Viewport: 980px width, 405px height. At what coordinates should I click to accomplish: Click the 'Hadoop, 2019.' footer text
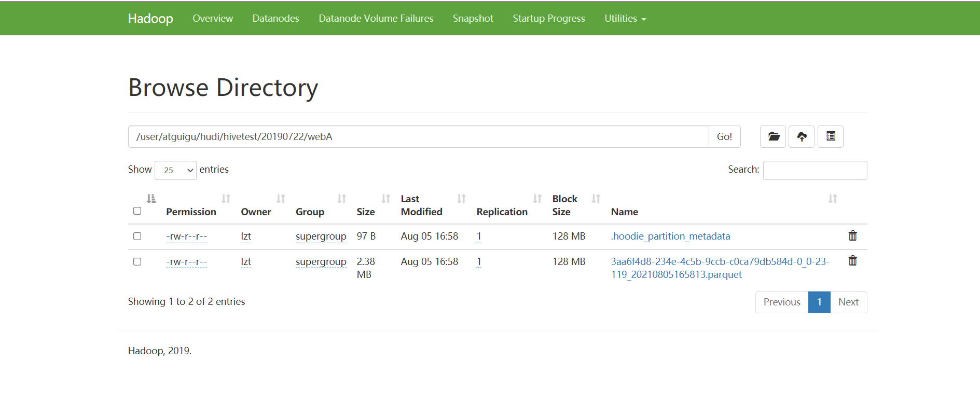tap(160, 351)
